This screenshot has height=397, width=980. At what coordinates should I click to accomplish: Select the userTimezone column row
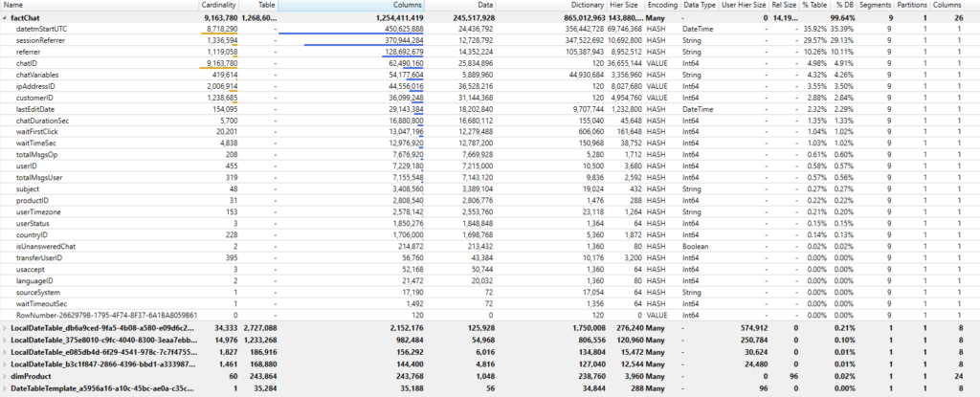coord(490,212)
